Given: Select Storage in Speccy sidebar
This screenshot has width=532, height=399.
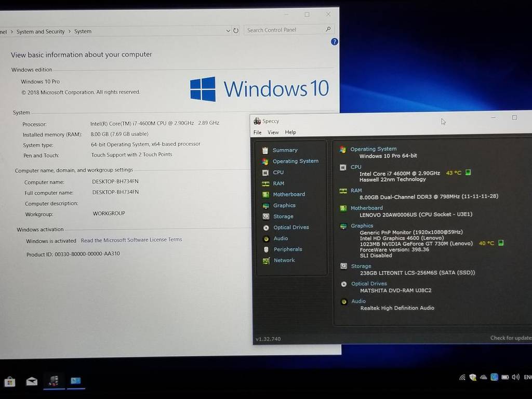Looking at the screenshot, I should 283,217.
